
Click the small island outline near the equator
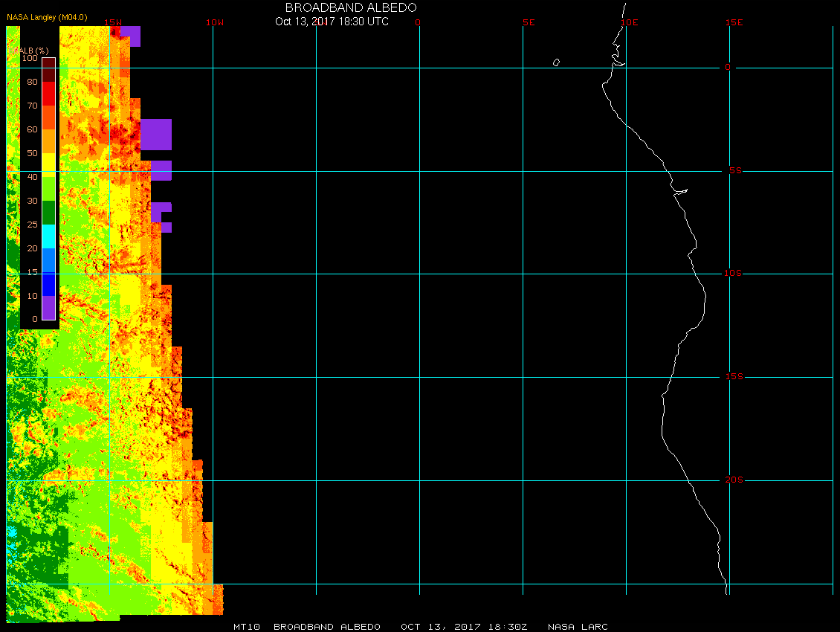pos(556,62)
